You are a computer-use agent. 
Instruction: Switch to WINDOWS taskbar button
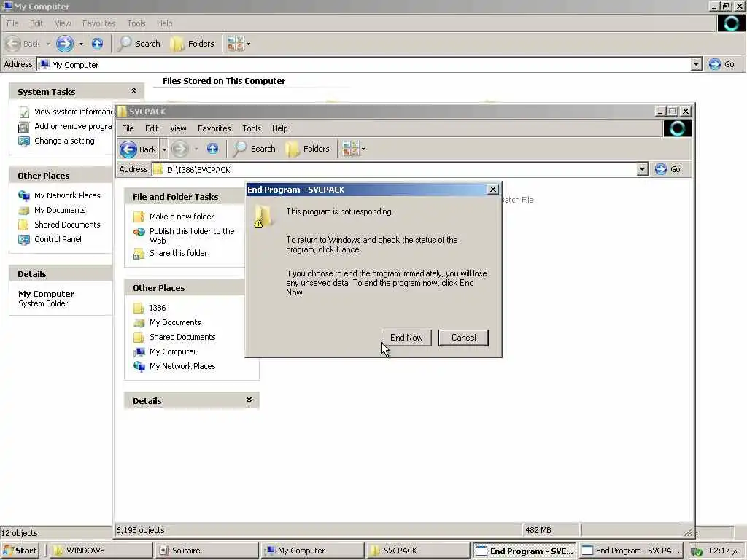click(101, 551)
